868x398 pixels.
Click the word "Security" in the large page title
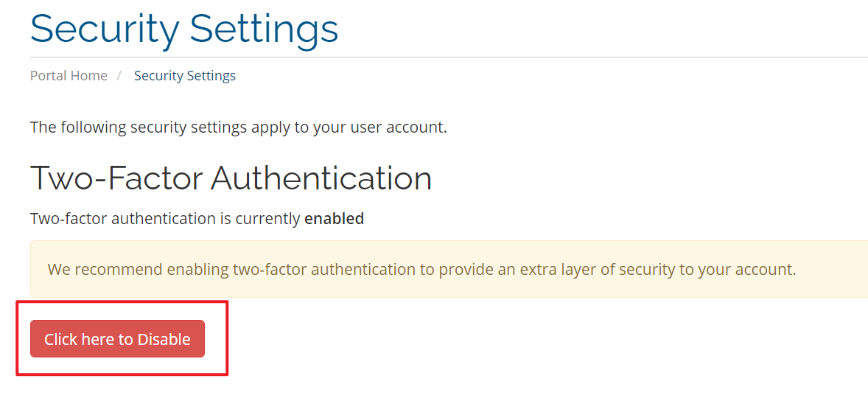click(105, 29)
